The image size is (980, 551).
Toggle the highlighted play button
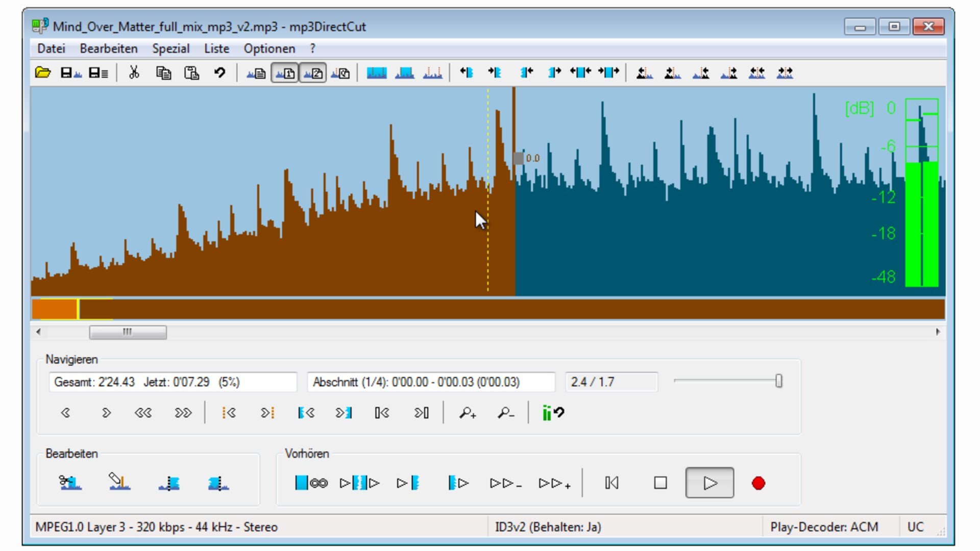[x=709, y=483]
